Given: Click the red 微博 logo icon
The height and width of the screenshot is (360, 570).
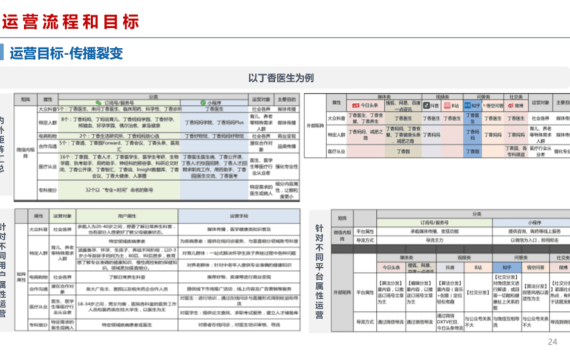Looking at the screenshot, I should [x=510, y=105].
